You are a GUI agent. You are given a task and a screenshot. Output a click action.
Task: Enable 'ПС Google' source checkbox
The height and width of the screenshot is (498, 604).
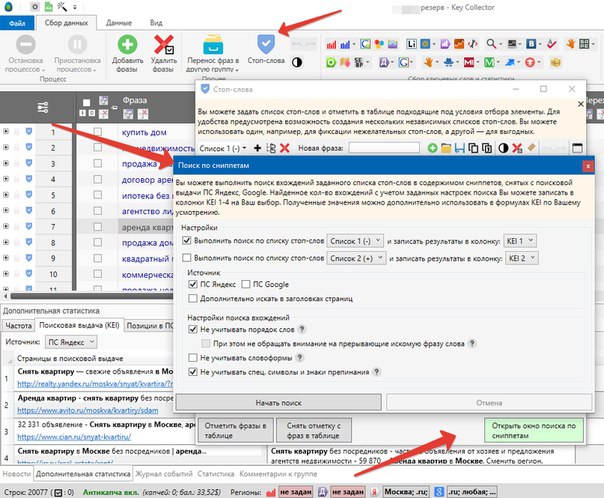tap(245, 284)
